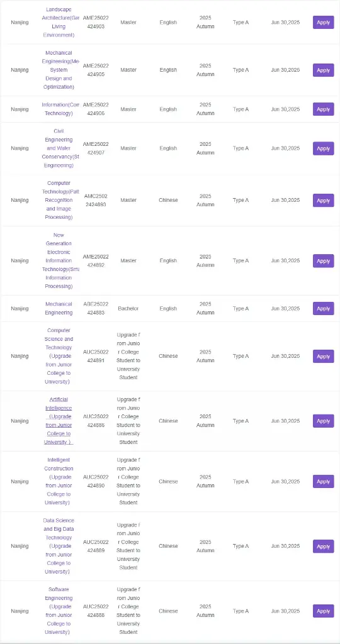Open Computer Science and Technology upgrade link
The width and height of the screenshot is (340, 644).
click(x=59, y=356)
